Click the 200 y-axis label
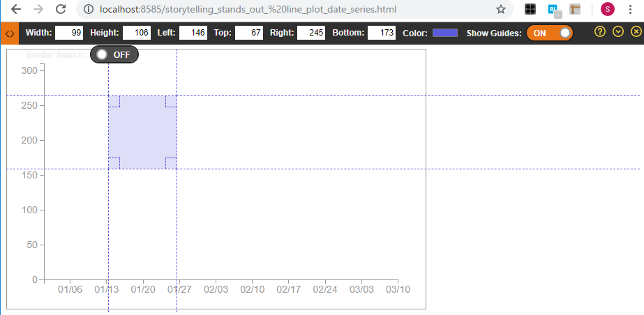Screen dimensions: 644x315 (29, 140)
